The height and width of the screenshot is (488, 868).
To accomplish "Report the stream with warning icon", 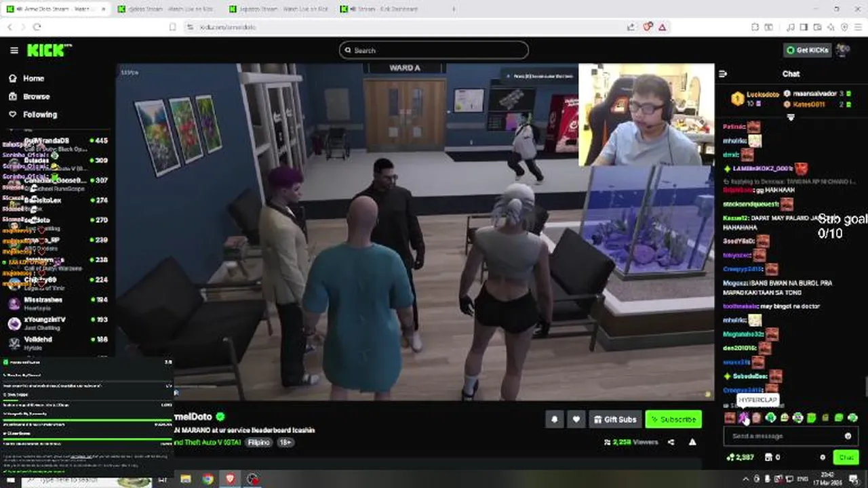I will pyautogui.click(x=692, y=442).
